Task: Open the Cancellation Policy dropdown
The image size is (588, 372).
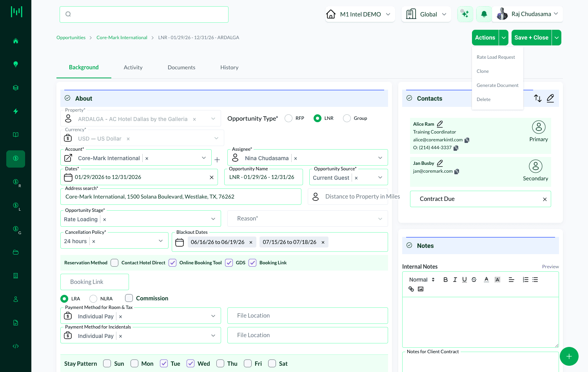Action: point(161,241)
